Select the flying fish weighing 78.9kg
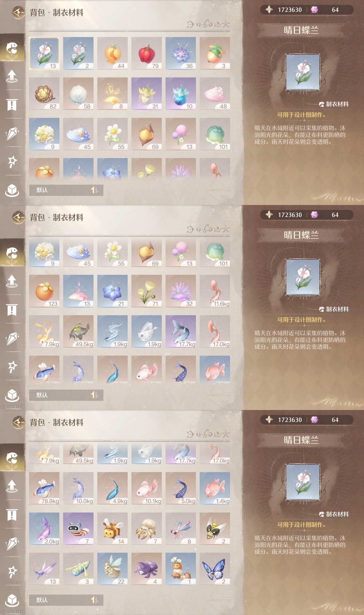Image resolution: width=364 pixels, height=615 pixels. (44, 488)
